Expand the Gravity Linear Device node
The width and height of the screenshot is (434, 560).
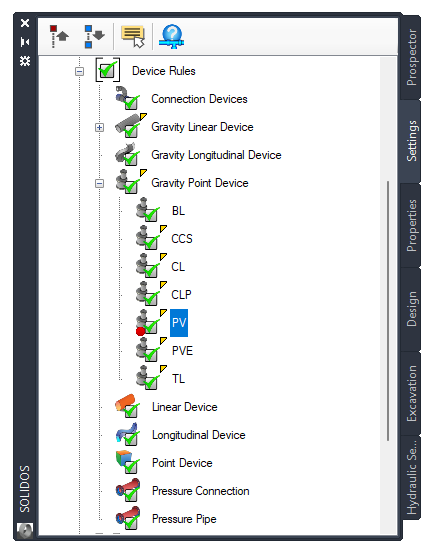[x=100, y=128]
